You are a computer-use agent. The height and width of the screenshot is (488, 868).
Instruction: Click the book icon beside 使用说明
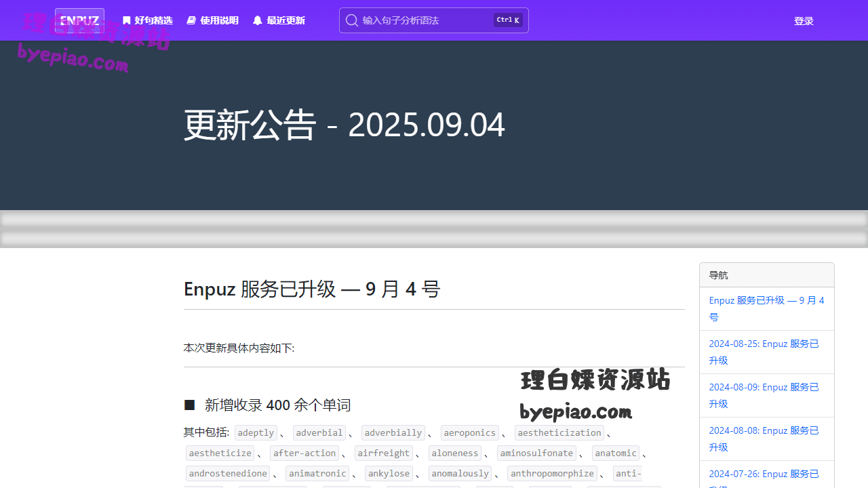[x=191, y=21]
